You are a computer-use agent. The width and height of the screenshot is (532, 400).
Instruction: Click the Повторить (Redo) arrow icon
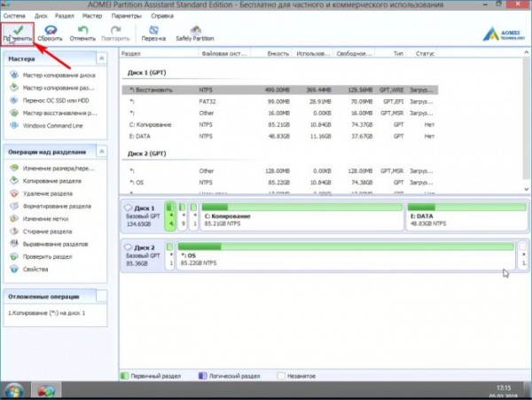pyautogui.click(x=115, y=30)
